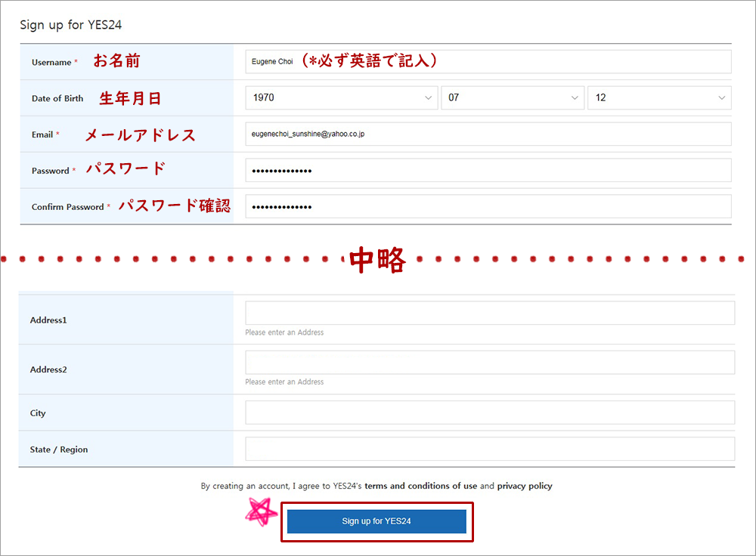This screenshot has width=756, height=556.
Task: Click the Sign up for YES24 button
Action: pyautogui.click(x=376, y=521)
